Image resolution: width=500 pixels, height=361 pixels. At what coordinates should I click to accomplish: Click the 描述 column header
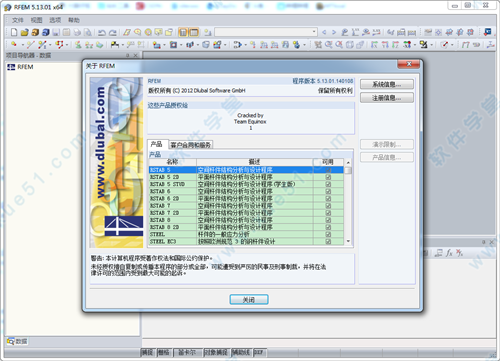(254, 162)
